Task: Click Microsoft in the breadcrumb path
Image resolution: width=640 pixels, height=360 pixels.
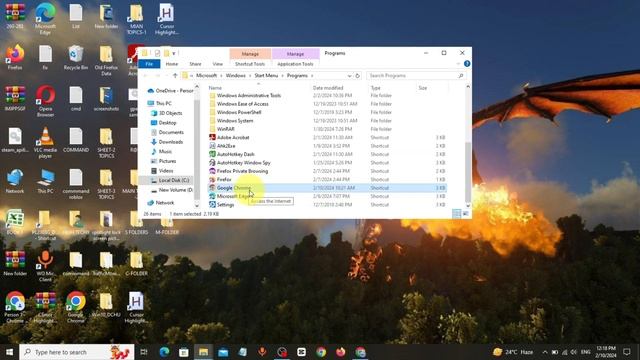Action: click(207, 76)
